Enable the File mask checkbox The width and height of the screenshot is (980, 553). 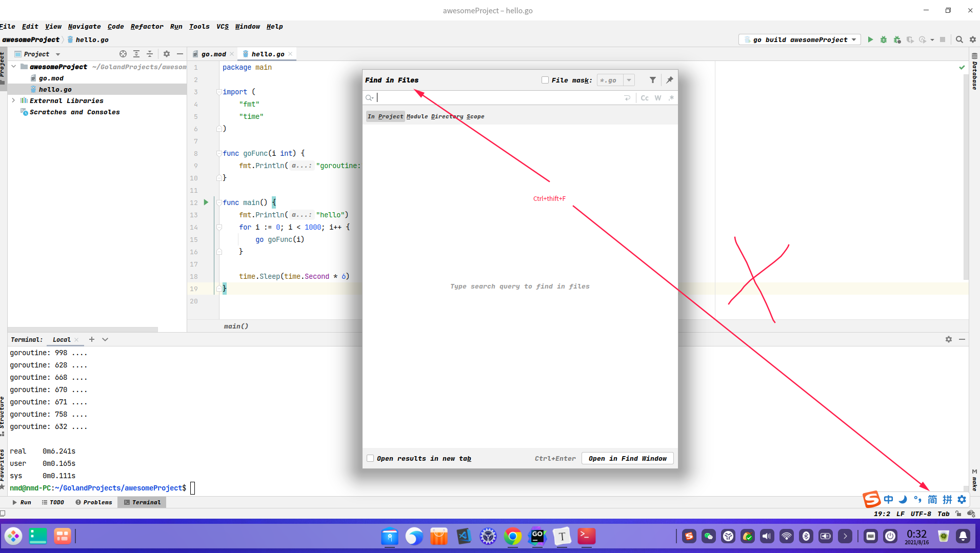545,80
